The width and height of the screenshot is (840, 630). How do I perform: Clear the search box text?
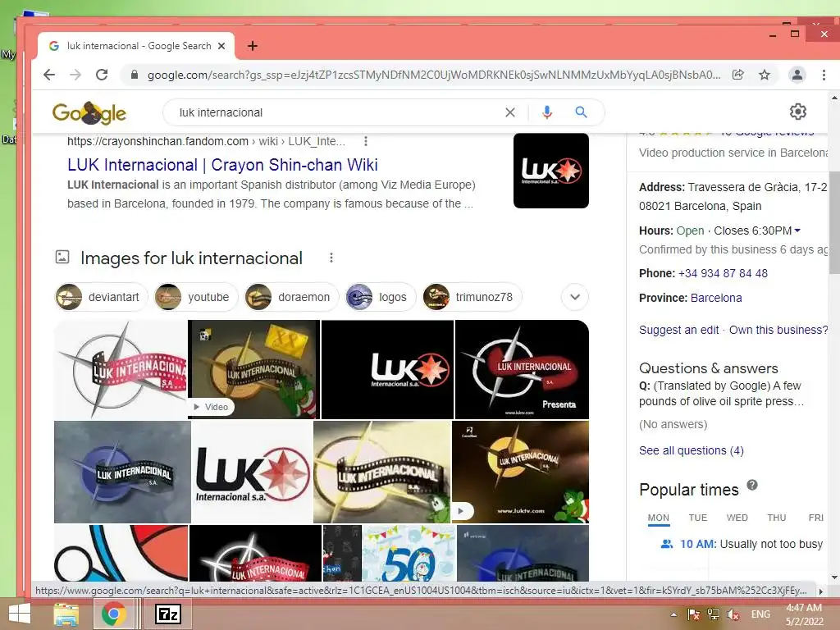(x=510, y=112)
